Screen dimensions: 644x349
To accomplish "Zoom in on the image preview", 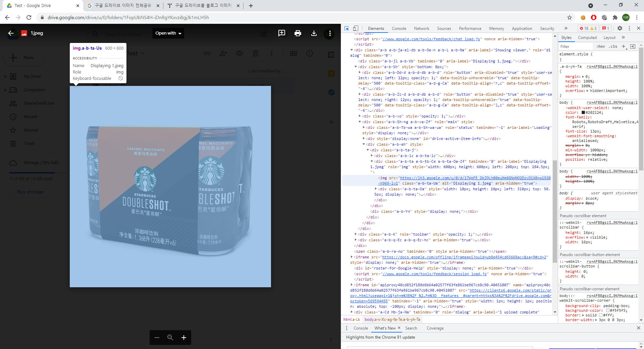I will click(x=184, y=338).
